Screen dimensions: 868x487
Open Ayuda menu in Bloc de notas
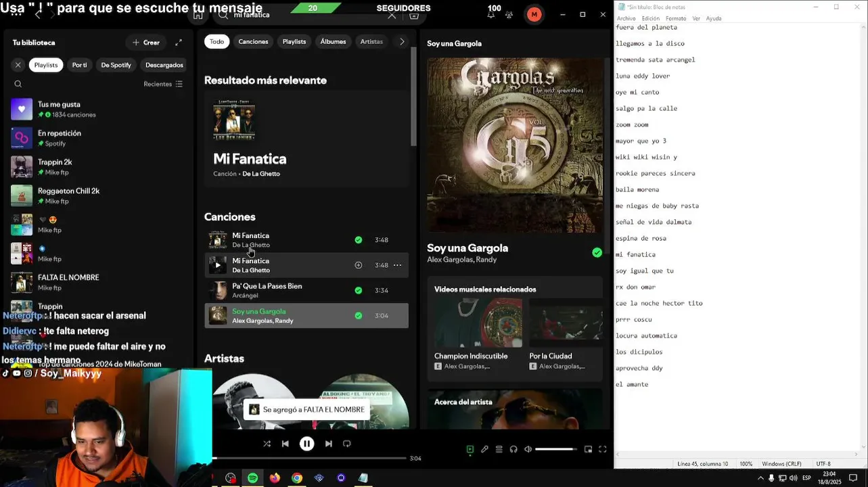(x=714, y=18)
